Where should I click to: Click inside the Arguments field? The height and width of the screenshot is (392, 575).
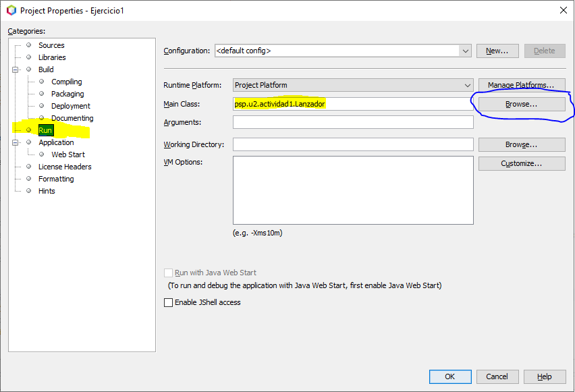pos(352,122)
